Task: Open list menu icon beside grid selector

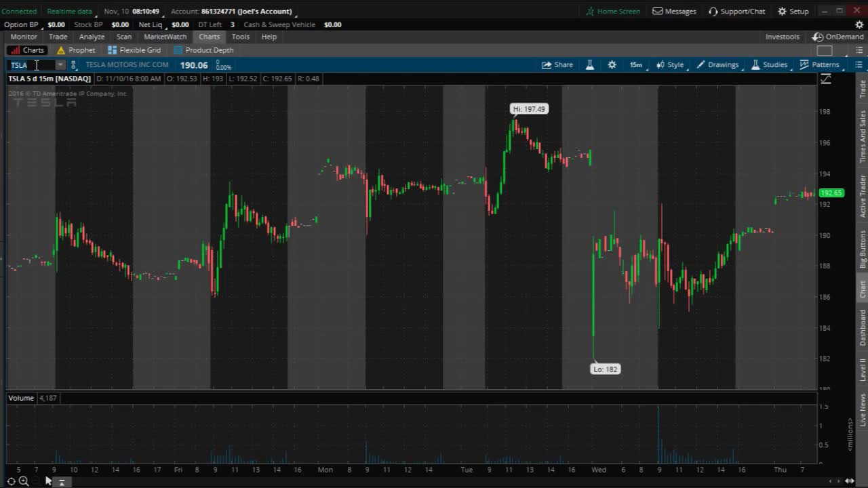Action: click(x=859, y=50)
